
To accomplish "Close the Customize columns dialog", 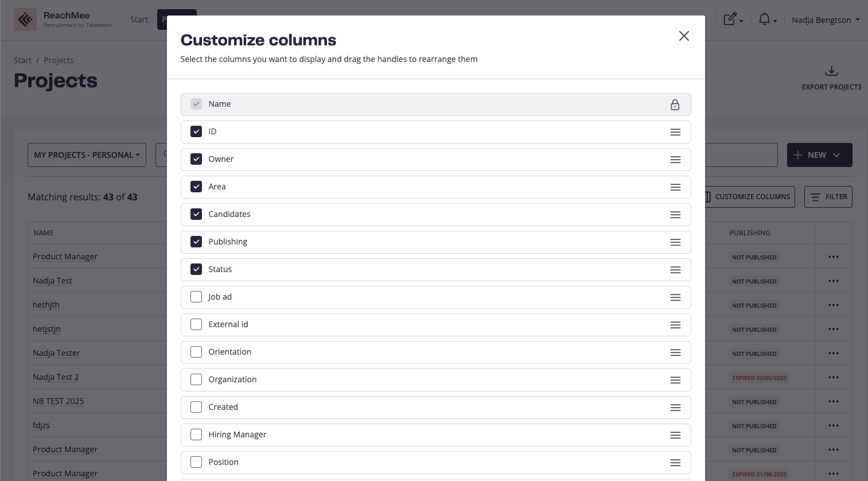I will pos(684,36).
